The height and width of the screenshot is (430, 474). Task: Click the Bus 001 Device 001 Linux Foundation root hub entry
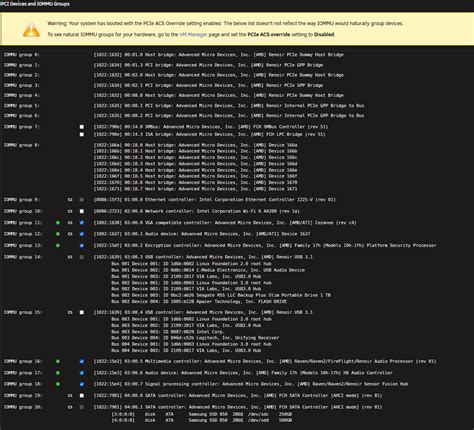coord(191,264)
